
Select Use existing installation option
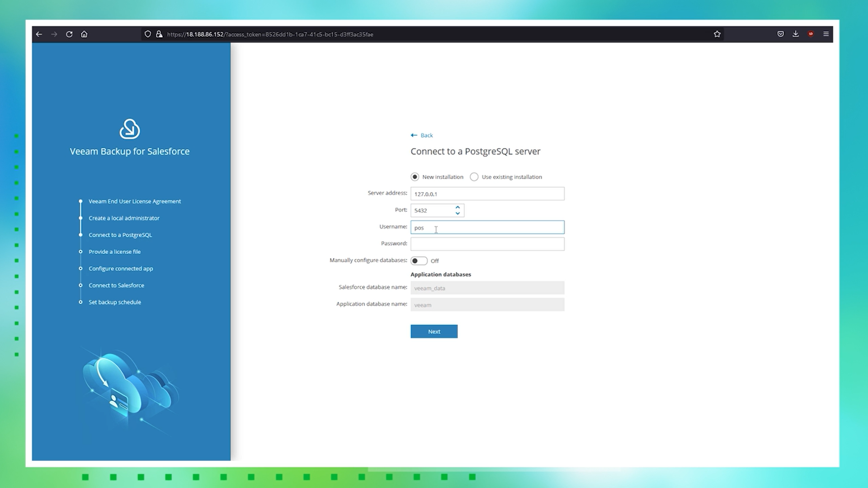point(474,177)
